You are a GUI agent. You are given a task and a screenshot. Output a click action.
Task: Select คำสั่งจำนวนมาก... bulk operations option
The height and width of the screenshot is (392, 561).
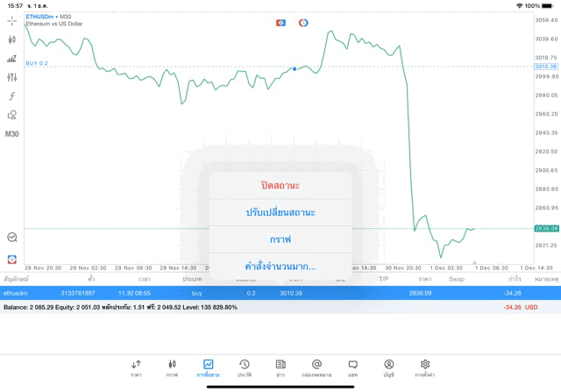click(280, 266)
